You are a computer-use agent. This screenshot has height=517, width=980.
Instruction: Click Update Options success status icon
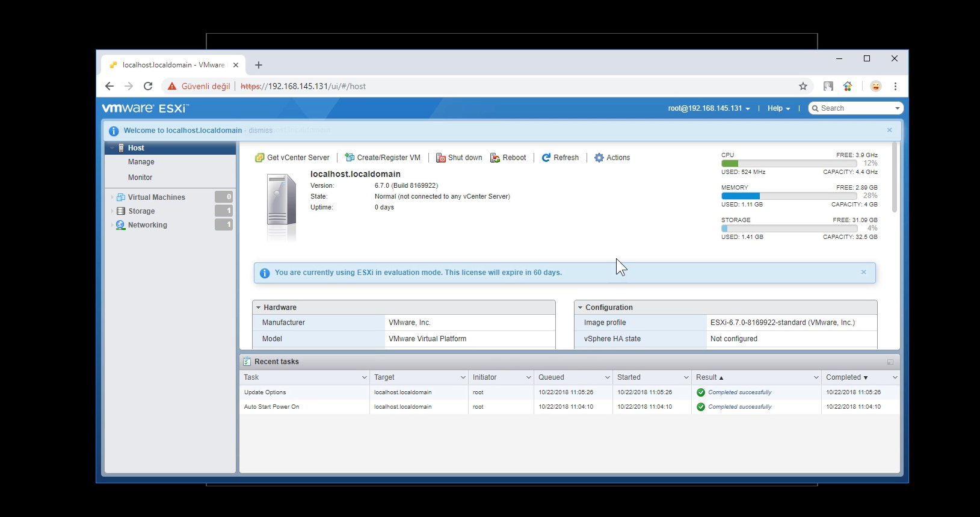click(x=701, y=392)
